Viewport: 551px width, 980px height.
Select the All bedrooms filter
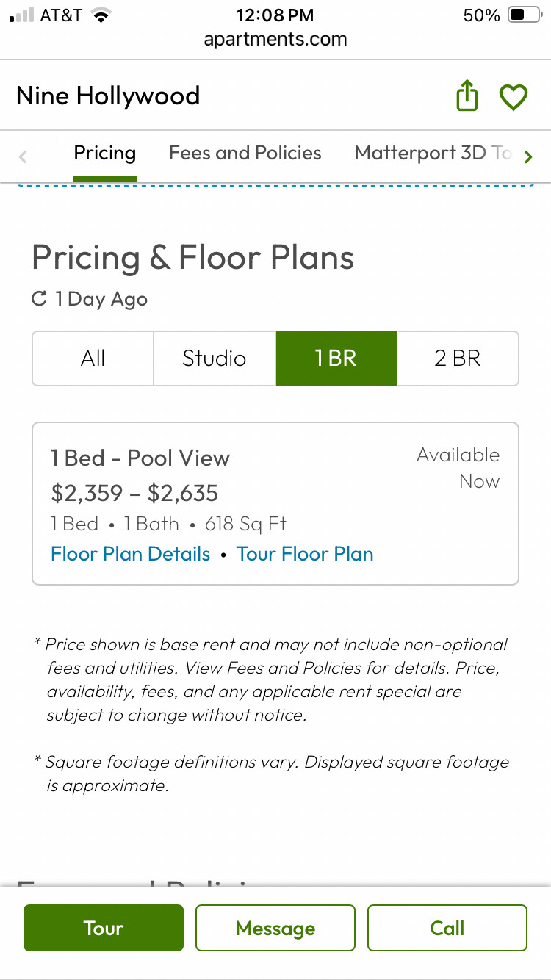tap(93, 359)
